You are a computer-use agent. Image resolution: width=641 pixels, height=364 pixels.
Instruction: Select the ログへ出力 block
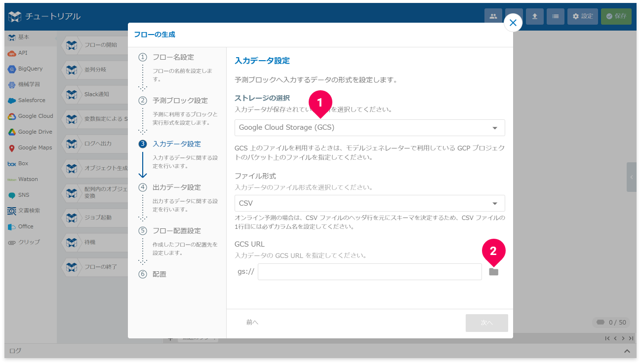[x=95, y=144]
